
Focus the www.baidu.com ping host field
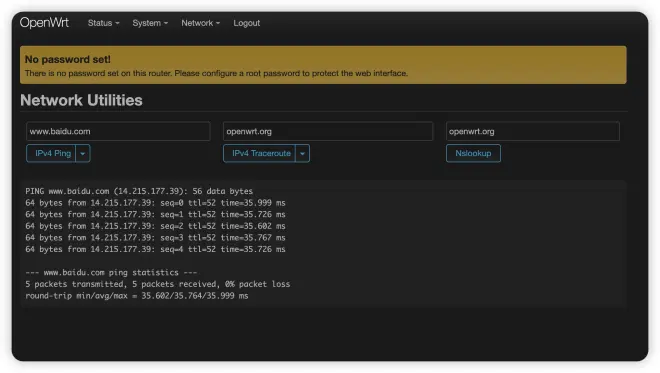click(x=118, y=131)
